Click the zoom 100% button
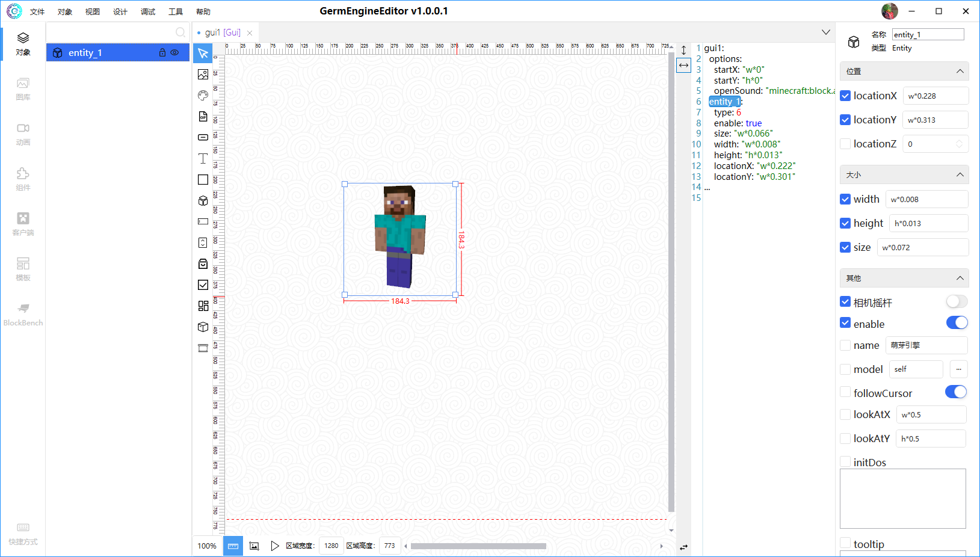 click(x=207, y=546)
